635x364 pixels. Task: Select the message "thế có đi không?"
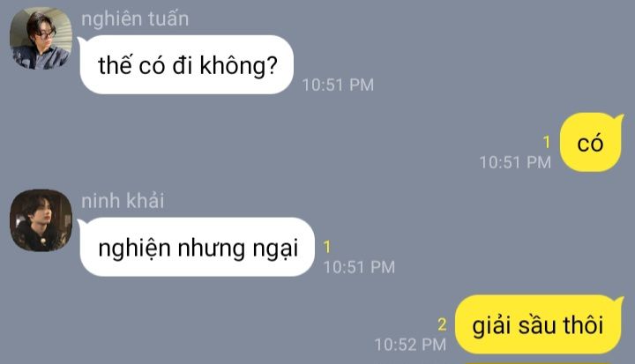tap(187, 65)
